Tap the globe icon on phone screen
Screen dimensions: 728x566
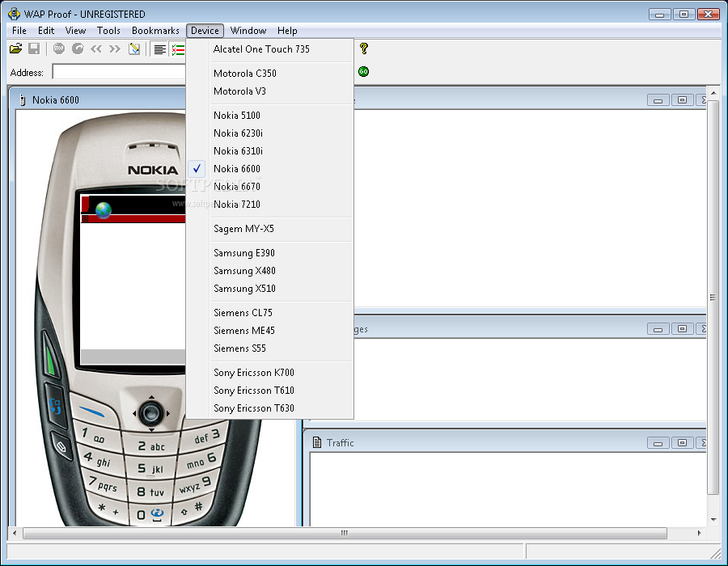click(104, 210)
